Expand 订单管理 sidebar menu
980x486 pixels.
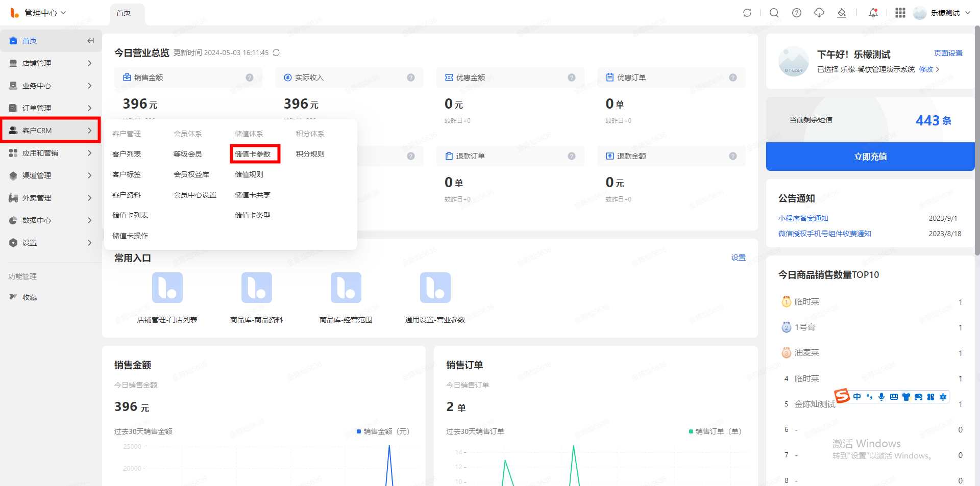click(x=51, y=108)
